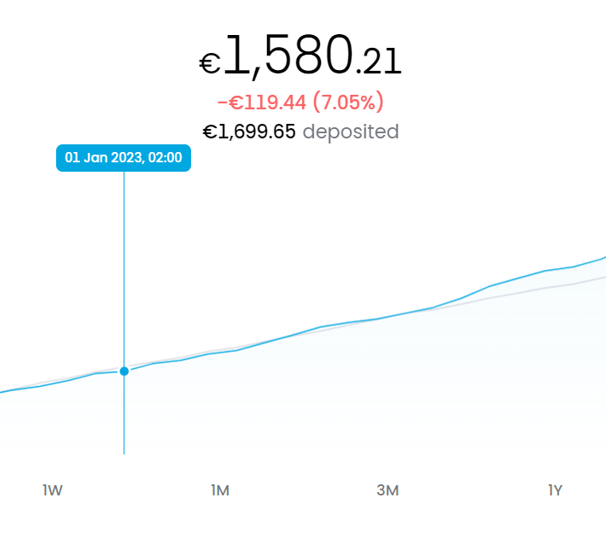
Task: Click blue portfolio line at left edge
Action: pos(6,392)
